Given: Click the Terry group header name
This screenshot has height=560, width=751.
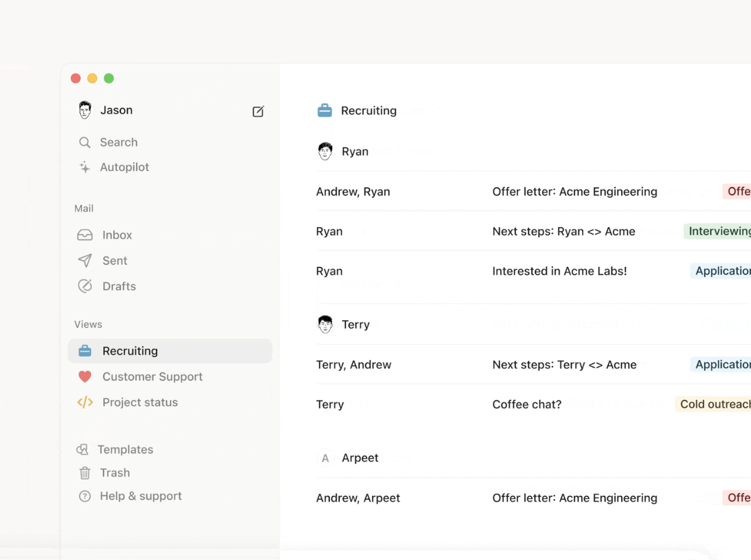Looking at the screenshot, I should (355, 324).
